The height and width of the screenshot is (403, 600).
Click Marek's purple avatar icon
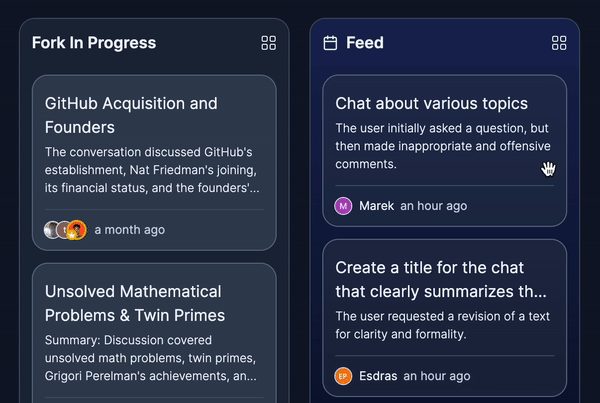point(344,206)
